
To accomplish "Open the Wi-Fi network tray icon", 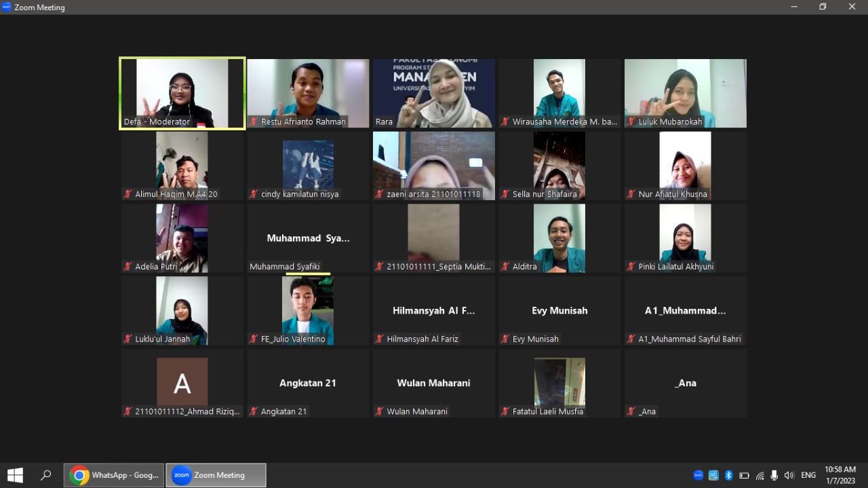I will pyautogui.click(x=760, y=475).
